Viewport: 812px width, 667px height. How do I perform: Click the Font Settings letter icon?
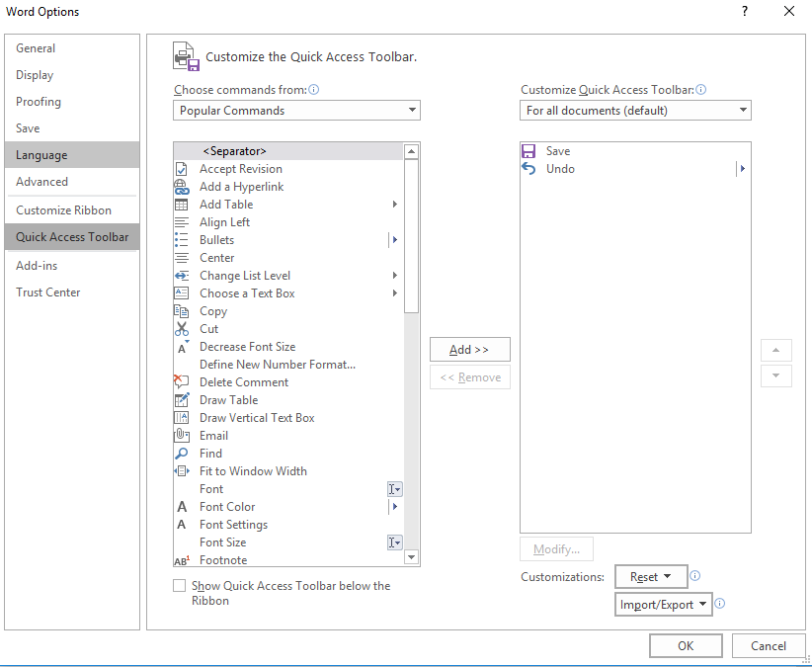point(181,525)
